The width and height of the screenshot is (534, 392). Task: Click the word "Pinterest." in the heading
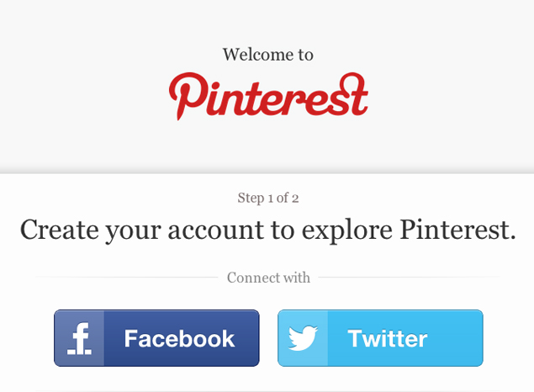click(x=457, y=229)
